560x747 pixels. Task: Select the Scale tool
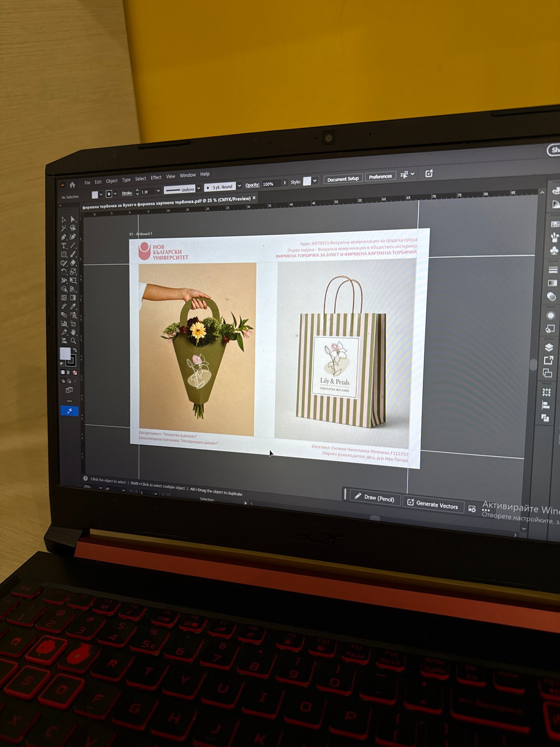tap(73, 271)
